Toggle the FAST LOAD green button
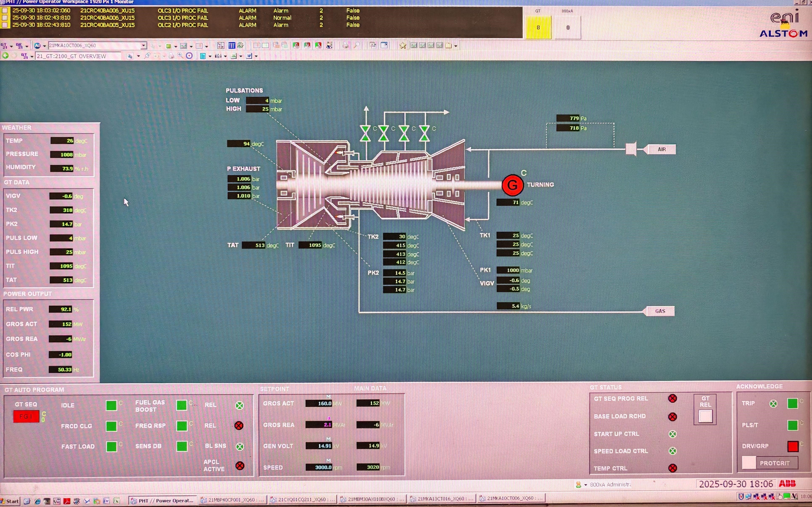 coord(111,446)
